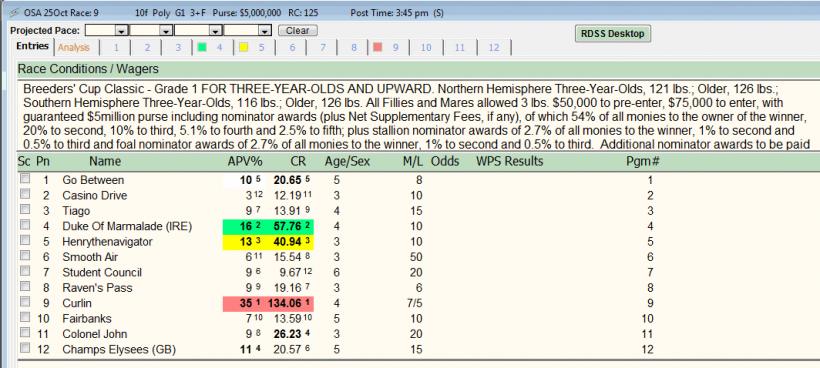820x368 pixels.
Task: Select the horse name Colonel John
Action: (95, 334)
